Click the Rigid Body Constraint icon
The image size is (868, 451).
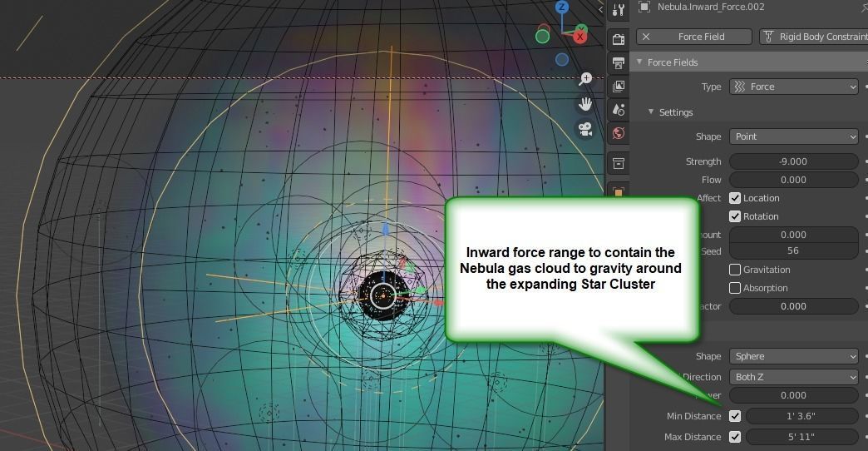click(x=768, y=37)
